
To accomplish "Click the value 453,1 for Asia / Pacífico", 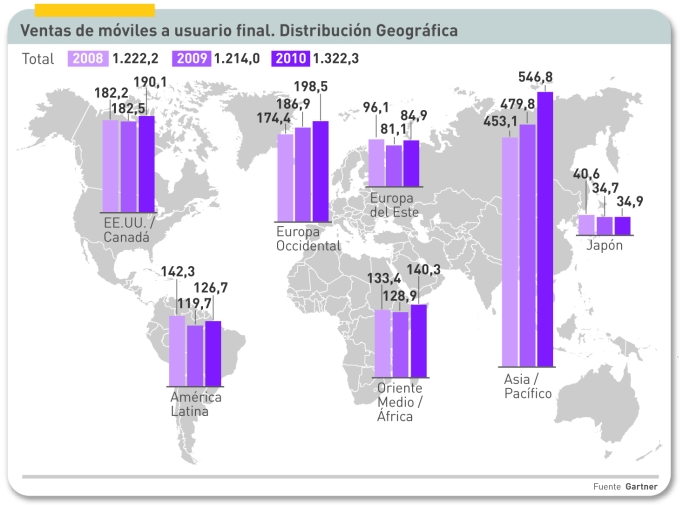I will pos(500,121).
